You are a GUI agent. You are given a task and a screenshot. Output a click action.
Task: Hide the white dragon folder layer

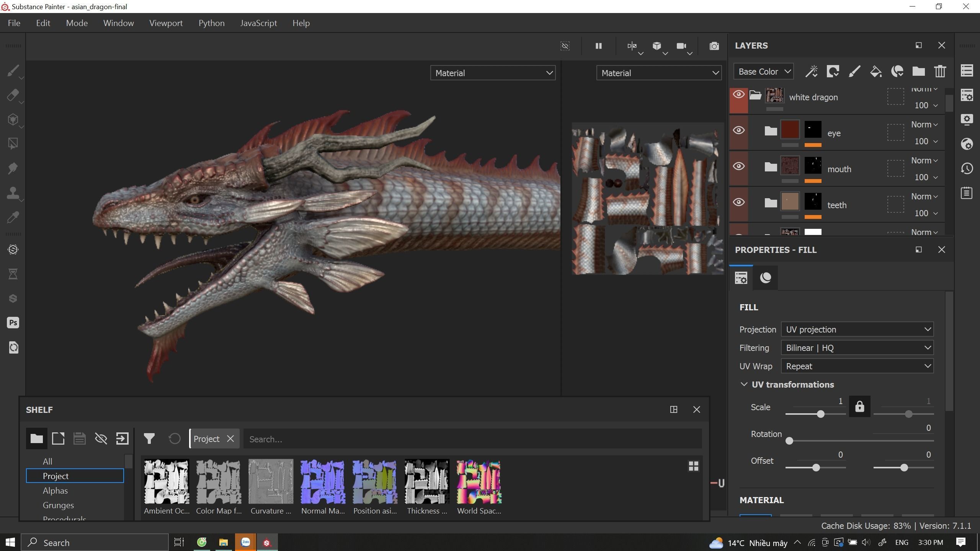point(738,95)
